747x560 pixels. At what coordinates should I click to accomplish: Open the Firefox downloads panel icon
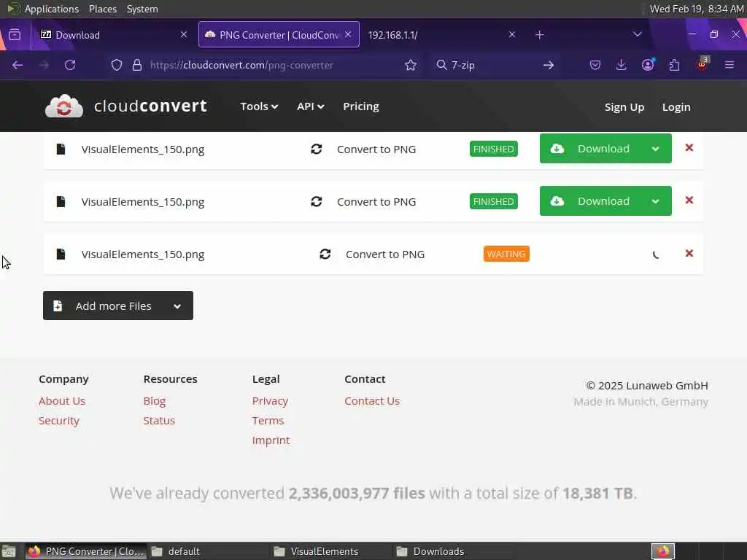click(x=622, y=65)
